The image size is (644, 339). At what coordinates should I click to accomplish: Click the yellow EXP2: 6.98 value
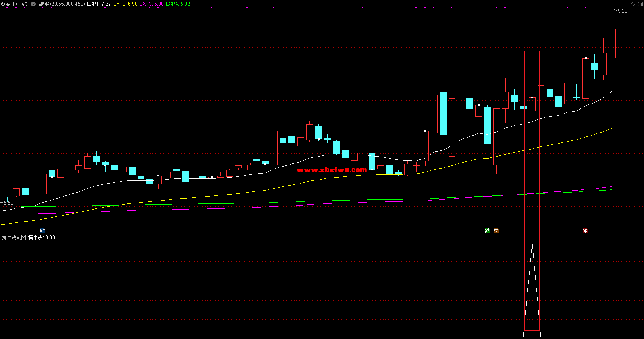(x=125, y=4)
